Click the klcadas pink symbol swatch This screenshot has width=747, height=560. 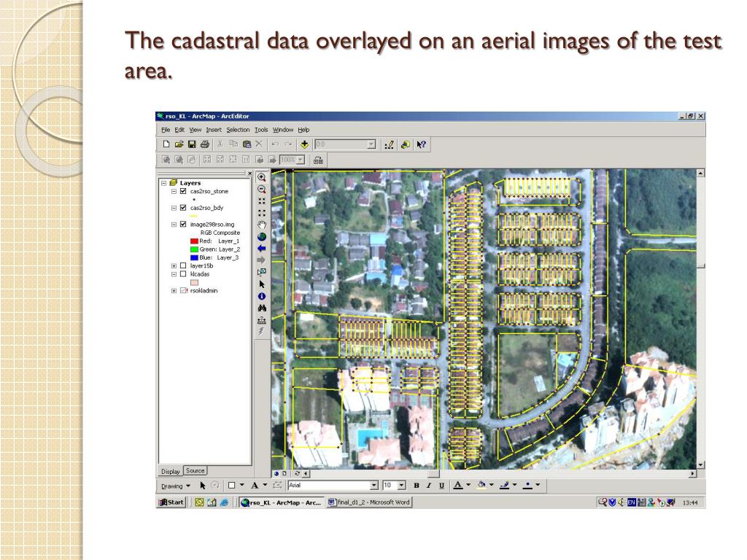click(x=194, y=282)
